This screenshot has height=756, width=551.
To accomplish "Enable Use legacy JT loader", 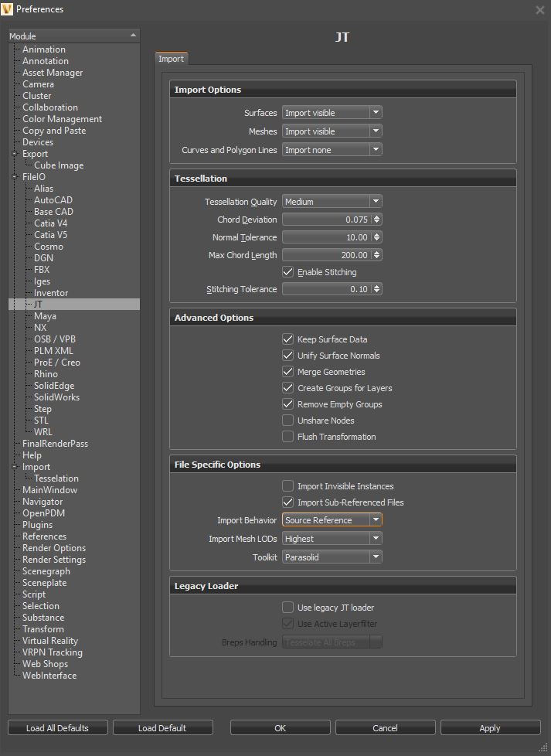I will pos(287,607).
